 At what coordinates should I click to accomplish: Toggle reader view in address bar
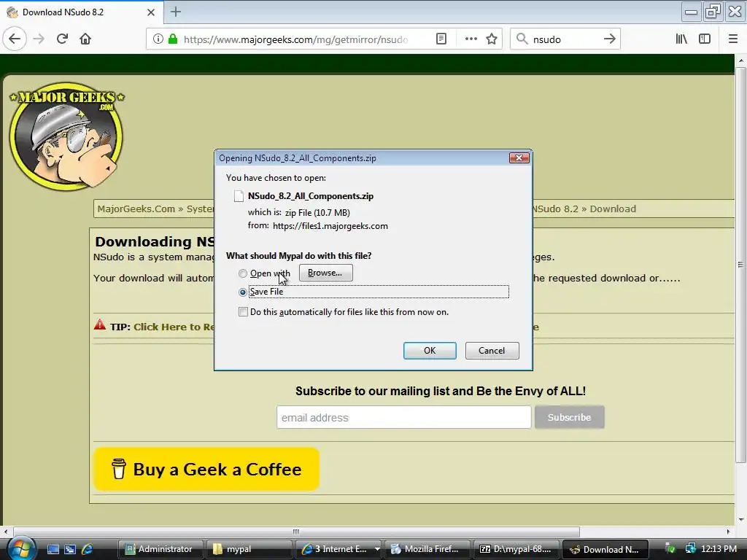tap(441, 39)
